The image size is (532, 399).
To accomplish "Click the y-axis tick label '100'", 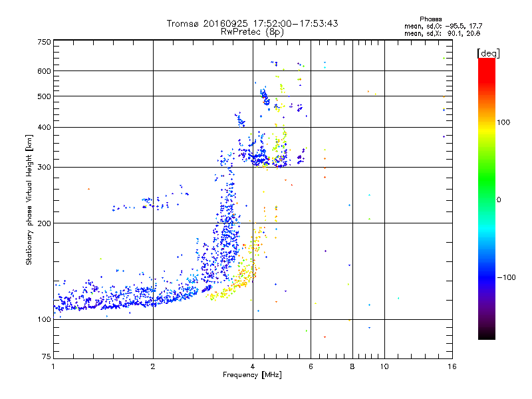I will [x=45, y=320].
